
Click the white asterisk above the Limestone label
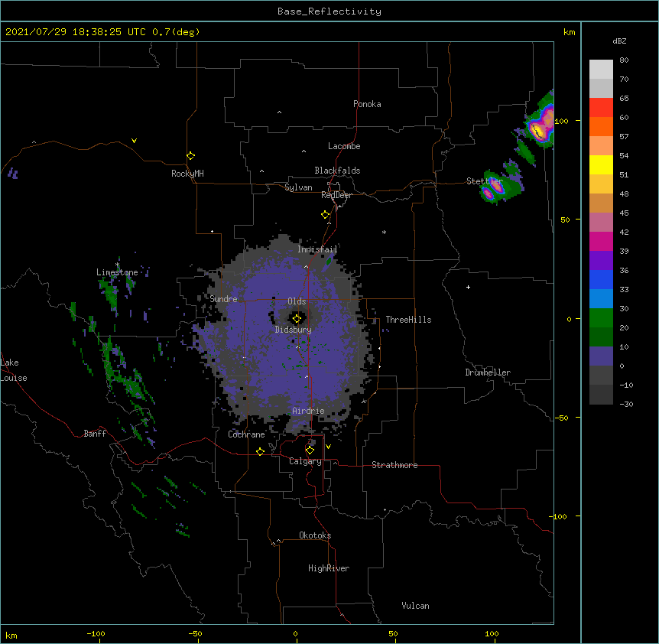click(x=117, y=265)
